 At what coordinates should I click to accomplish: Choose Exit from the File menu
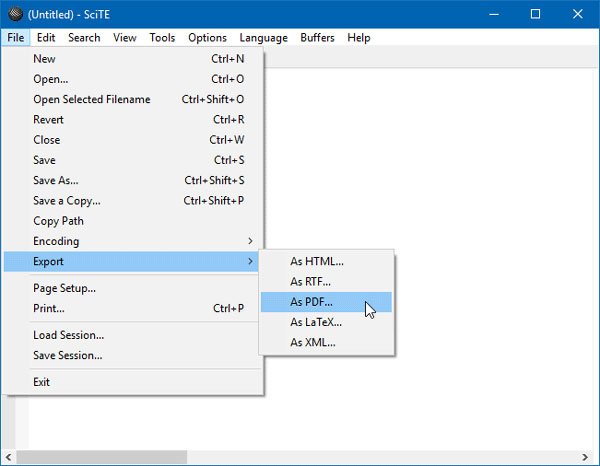(132, 382)
